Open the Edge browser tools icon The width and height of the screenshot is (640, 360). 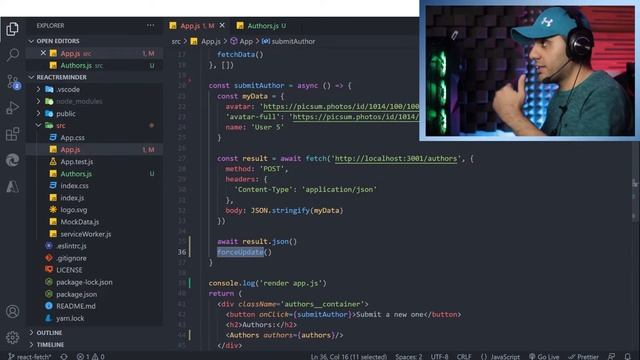12,160
